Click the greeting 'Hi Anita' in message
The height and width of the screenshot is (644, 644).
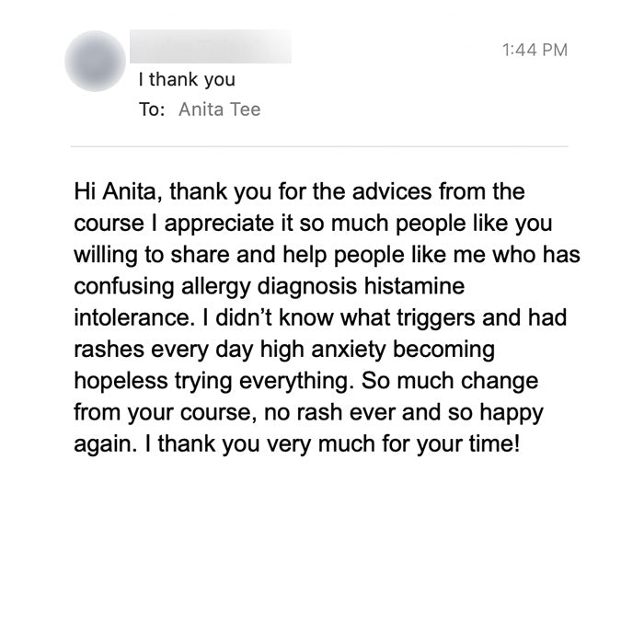tap(109, 194)
